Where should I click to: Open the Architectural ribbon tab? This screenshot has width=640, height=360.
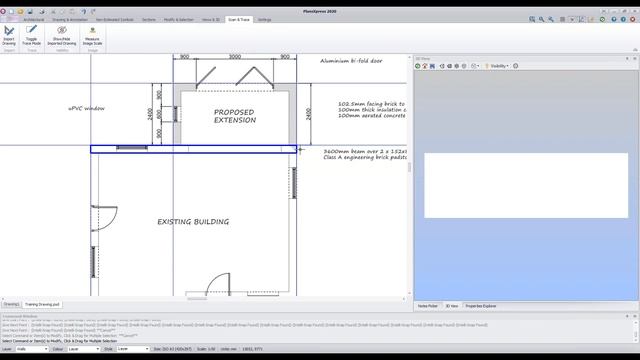coord(33,20)
